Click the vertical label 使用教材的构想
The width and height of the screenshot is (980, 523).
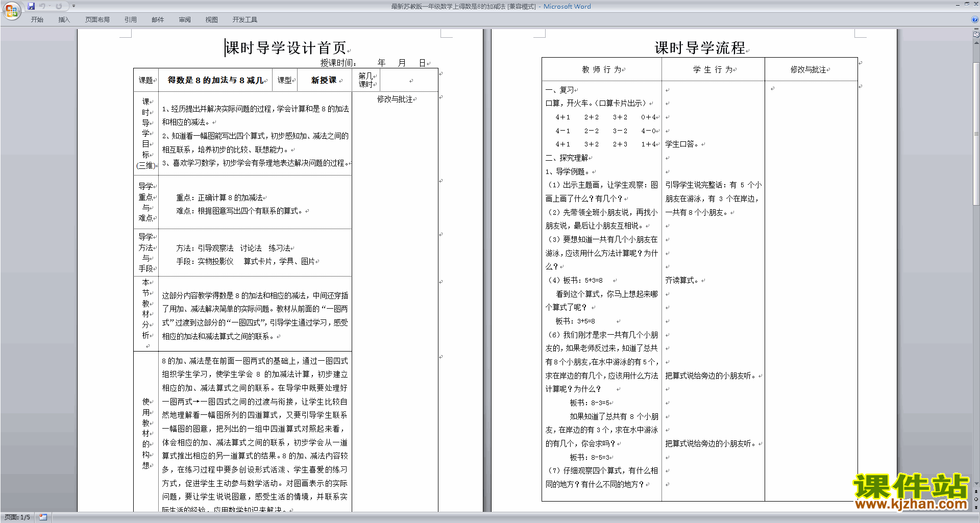click(146, 434)
